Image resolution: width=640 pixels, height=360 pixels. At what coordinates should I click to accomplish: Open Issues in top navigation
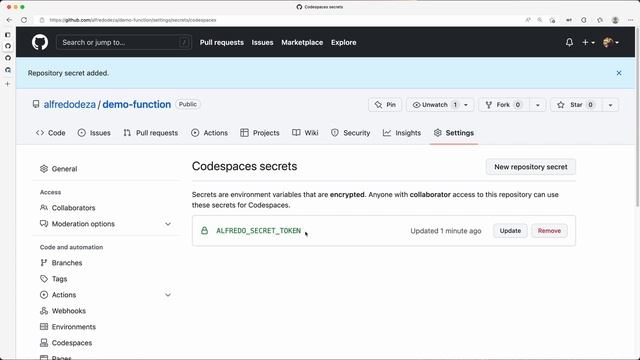(262, 42)
